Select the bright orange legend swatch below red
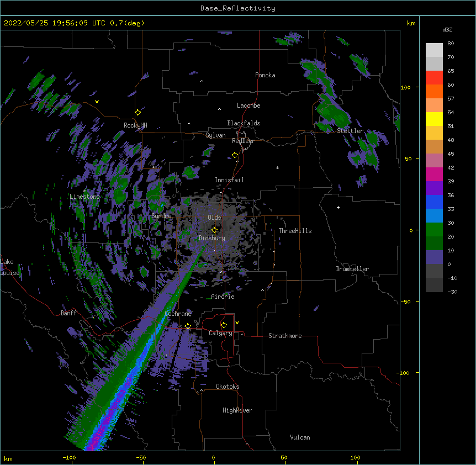476x465 pixels. [434, 91]
